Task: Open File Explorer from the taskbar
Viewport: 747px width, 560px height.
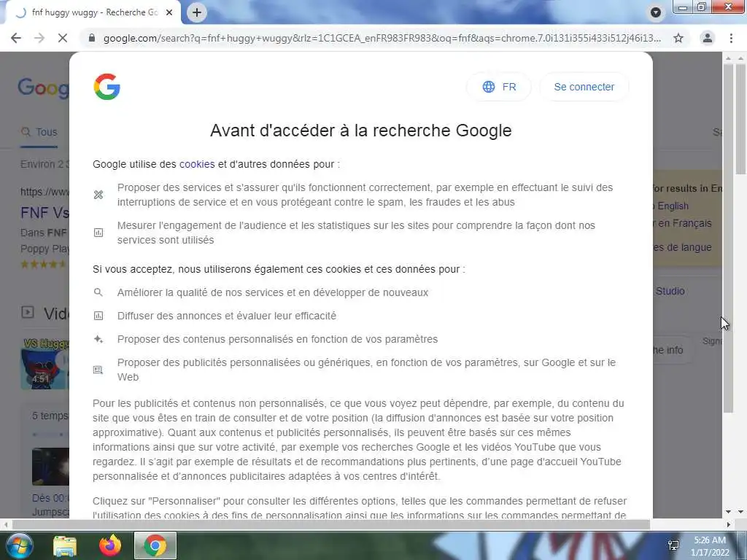Action: (x=65, y=545)
